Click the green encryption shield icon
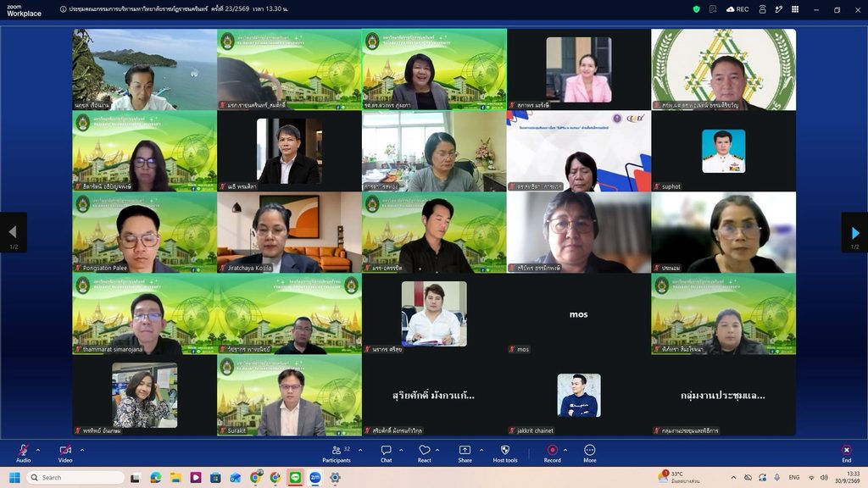868x488 pixels. pyautogui.click(x=697, y=8)
